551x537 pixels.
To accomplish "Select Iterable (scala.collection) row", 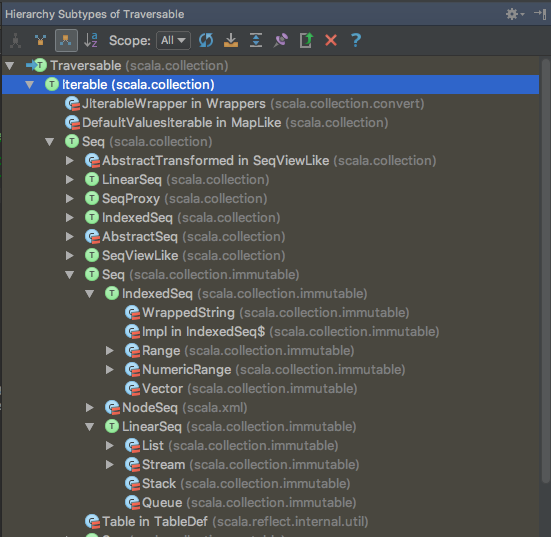I will pos(270,85).
